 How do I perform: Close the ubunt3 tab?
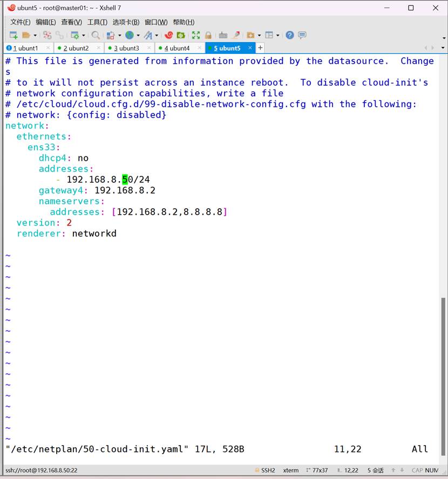(149, 47)
